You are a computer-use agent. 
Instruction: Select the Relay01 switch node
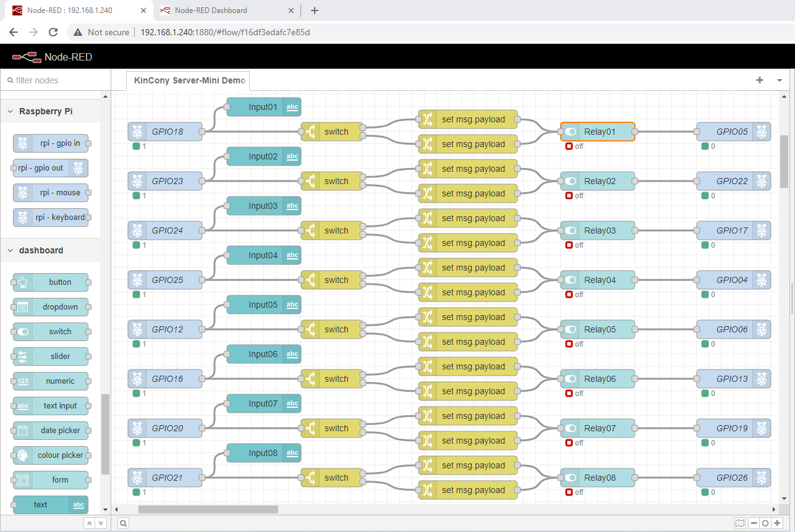click(x=600, y=132)
